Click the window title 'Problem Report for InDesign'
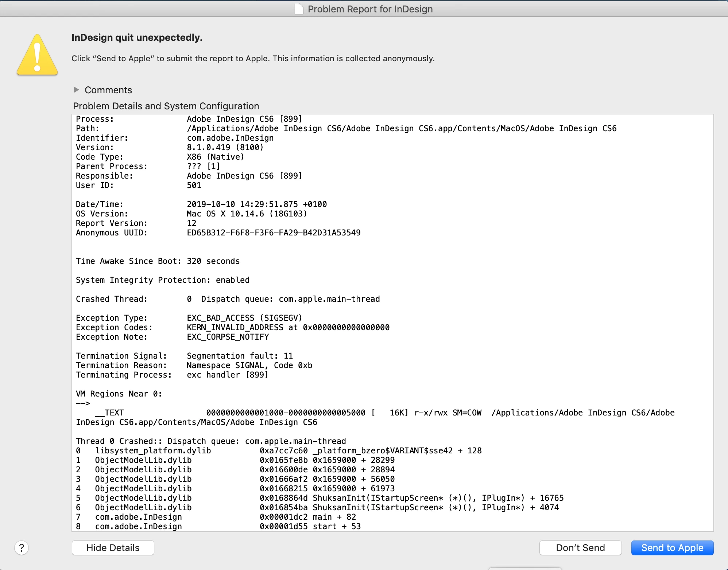The height and width of the screenshot is (570, 728). [370, 9]
